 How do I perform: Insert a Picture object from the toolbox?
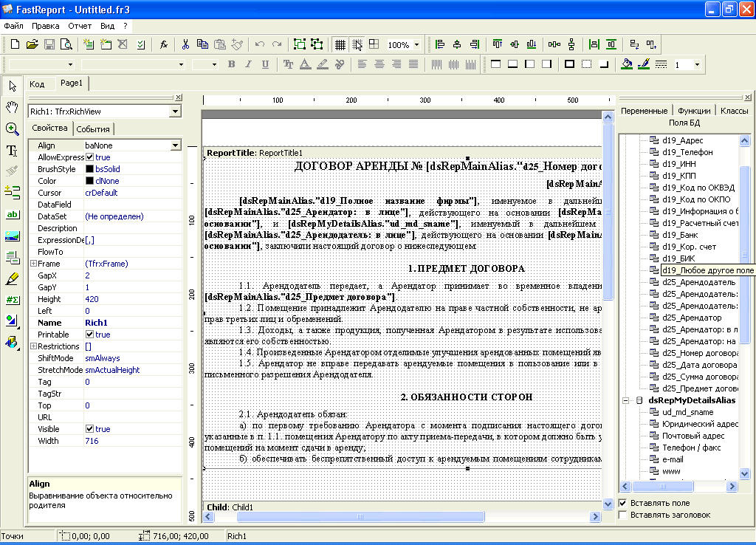[12, 236]
